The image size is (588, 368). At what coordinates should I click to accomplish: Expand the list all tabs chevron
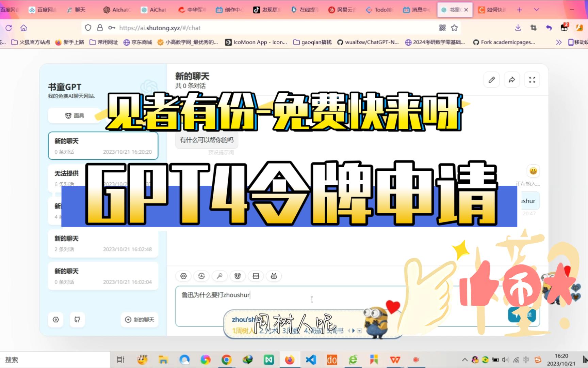coord(537,10)
